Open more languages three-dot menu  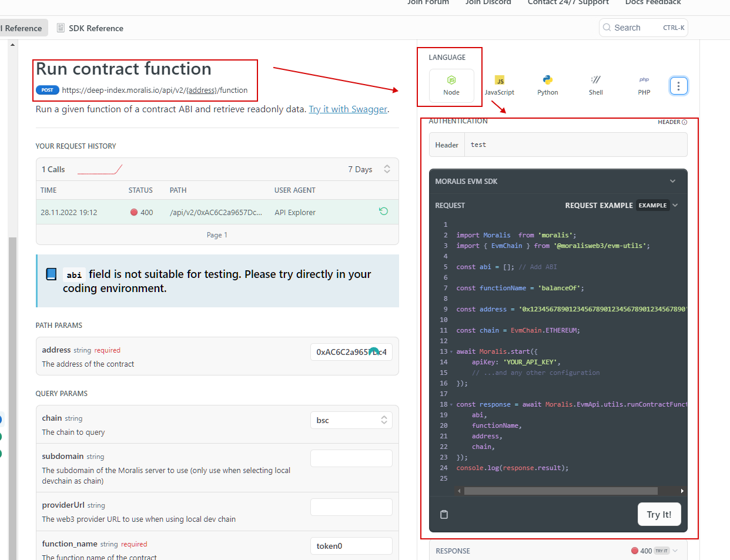coord(678,86)
